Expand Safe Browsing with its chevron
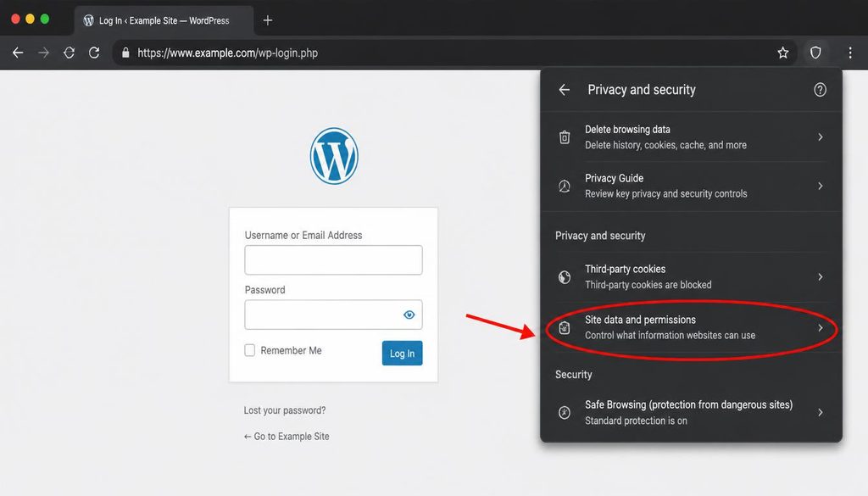Viewport: 868px width, 496px height. coord(821,412)
